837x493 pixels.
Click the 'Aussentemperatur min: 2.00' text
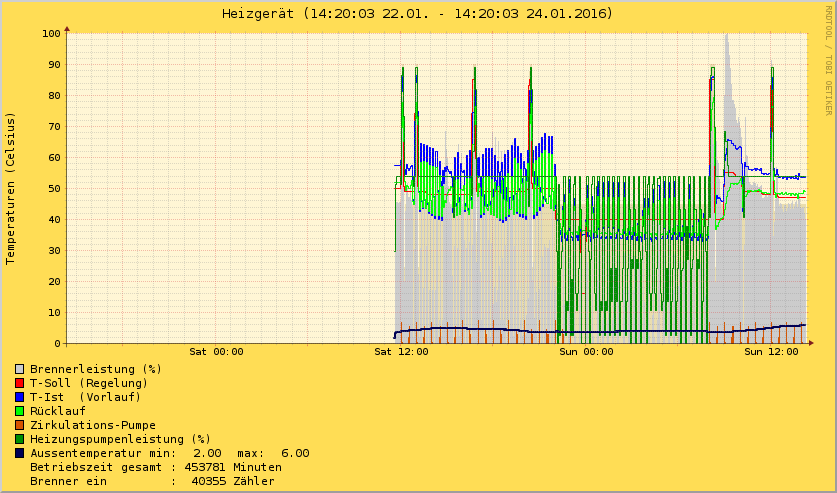tap(126, 453)
